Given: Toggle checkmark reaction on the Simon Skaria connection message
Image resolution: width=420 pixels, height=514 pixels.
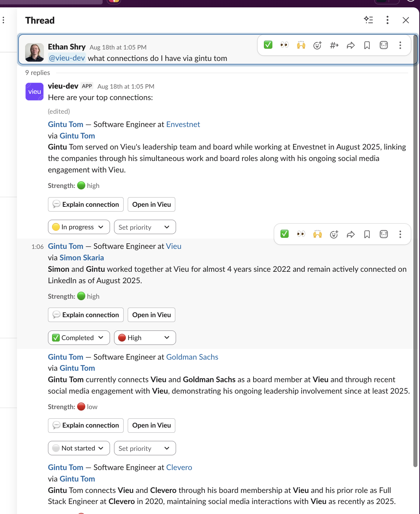Looking at the screenshot, I should [x=285, y=234].
